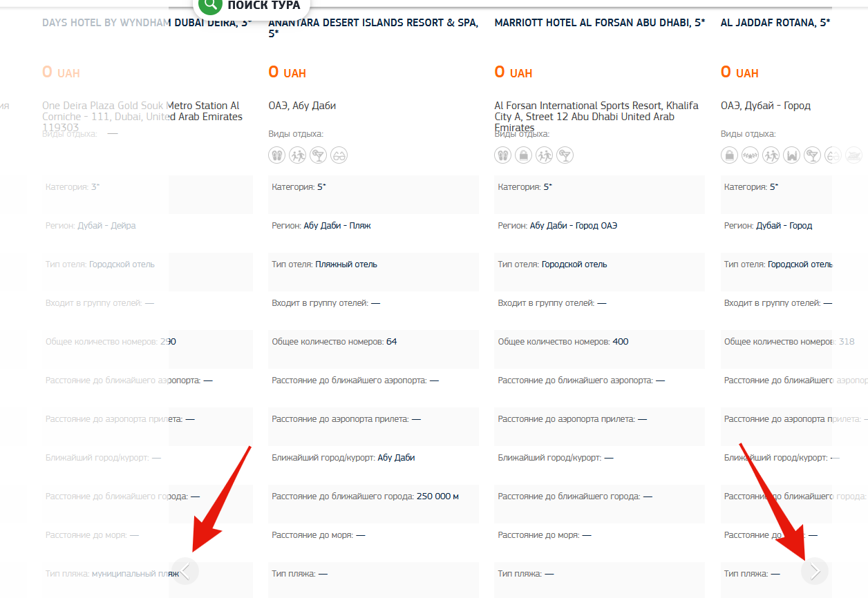Click the shopping bag icon under Marriott Al Forsan
868x598 pixels.
(524, 155)
